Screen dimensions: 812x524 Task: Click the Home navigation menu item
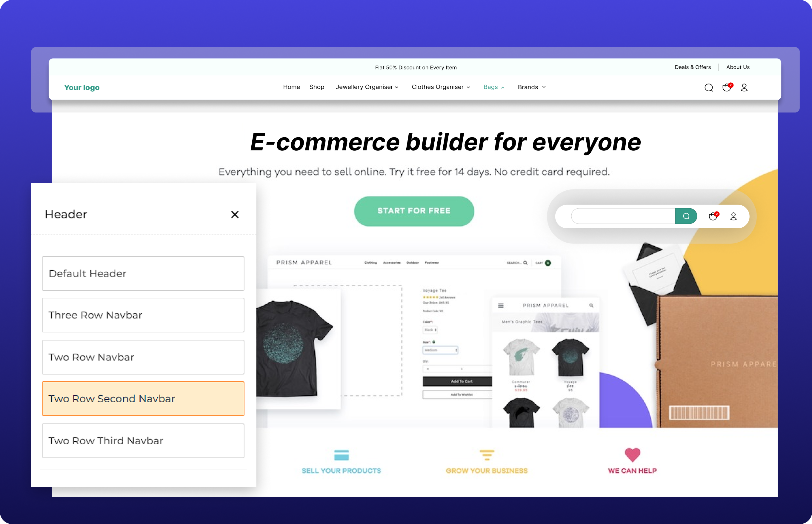click(290, 87)
